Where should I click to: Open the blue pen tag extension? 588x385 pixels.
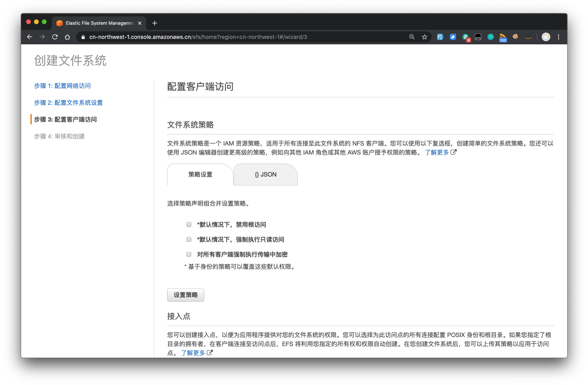point(453,37)
